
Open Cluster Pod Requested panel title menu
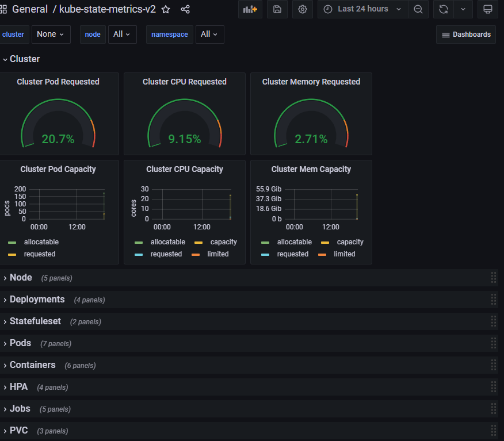pos(58,82)
